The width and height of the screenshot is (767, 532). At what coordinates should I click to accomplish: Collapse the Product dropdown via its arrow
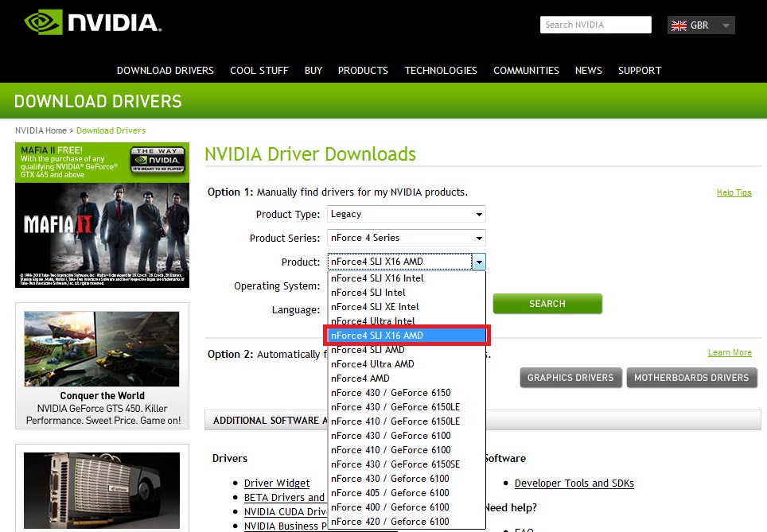[479, 262]
